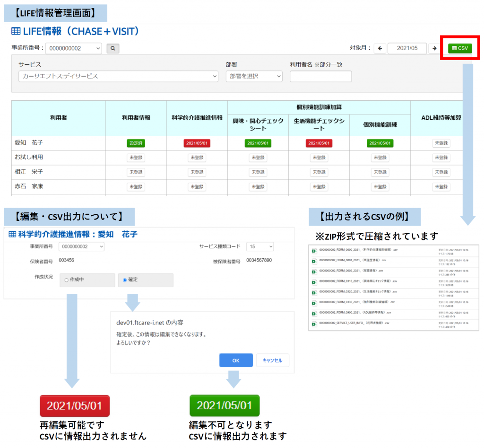Export data with green CSV button
The height and width of the screenshot is (448, 484).
pos(459,48)
